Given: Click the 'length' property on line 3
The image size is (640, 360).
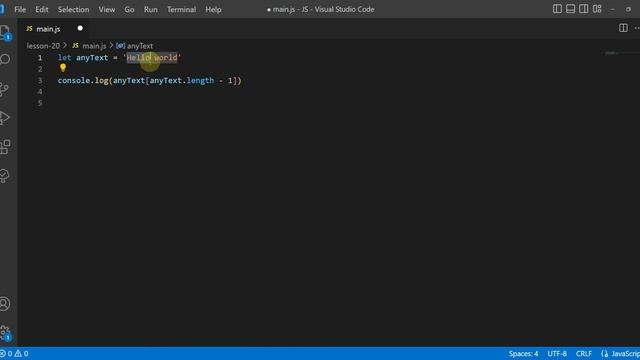Looking at the screenshot, I should tap(200, 80).
